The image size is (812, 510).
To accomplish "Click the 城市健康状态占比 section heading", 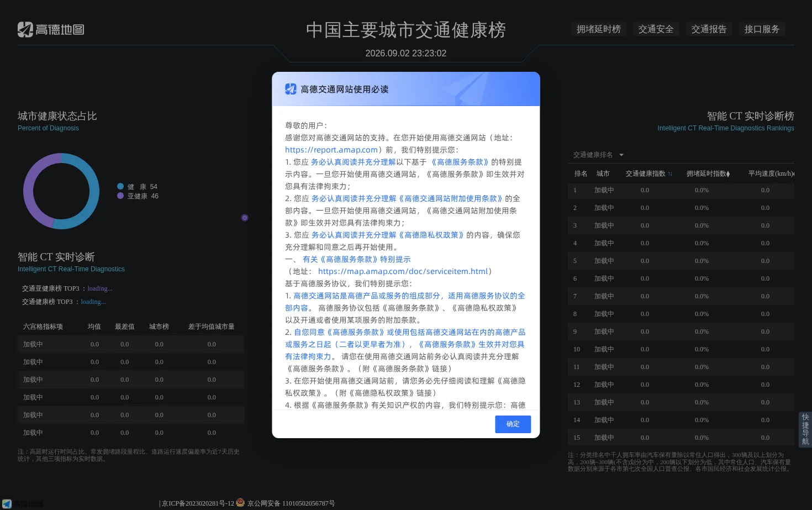I will coord(57,116).
